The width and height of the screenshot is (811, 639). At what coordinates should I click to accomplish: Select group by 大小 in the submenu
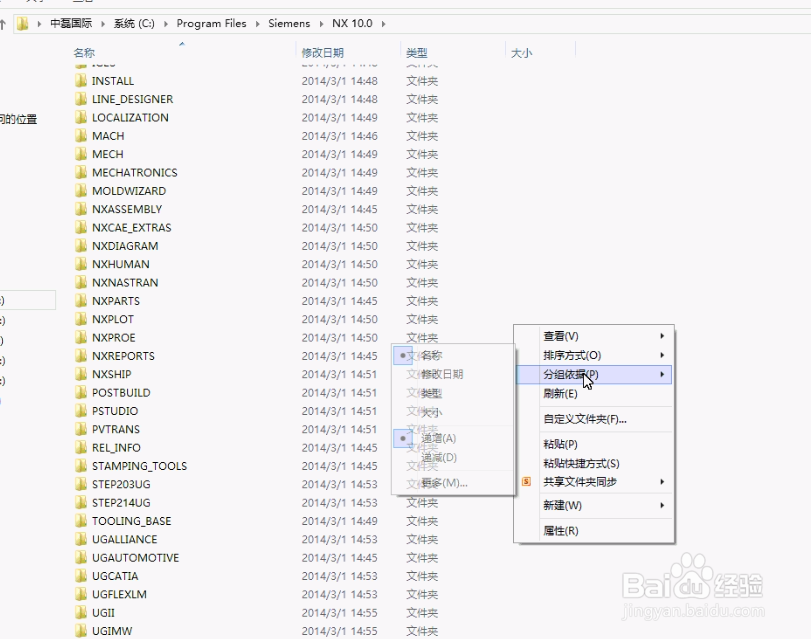(x=453, y=412)
